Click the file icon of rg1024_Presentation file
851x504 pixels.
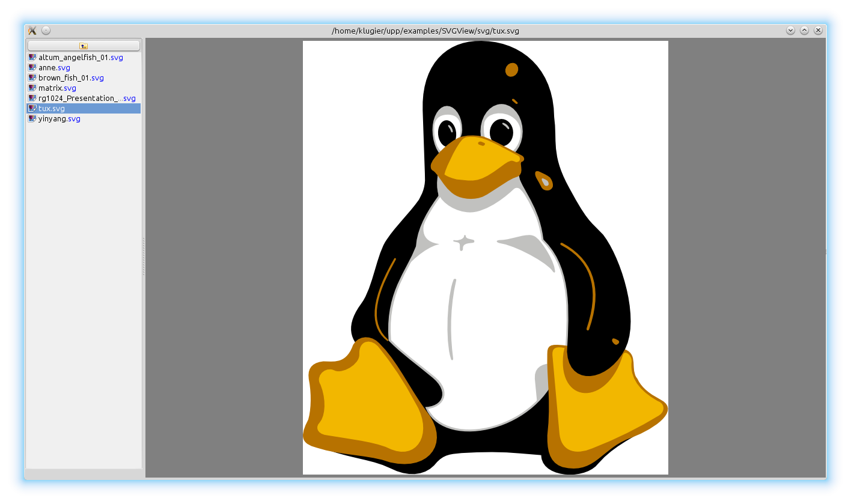click(x=32, y=99)
